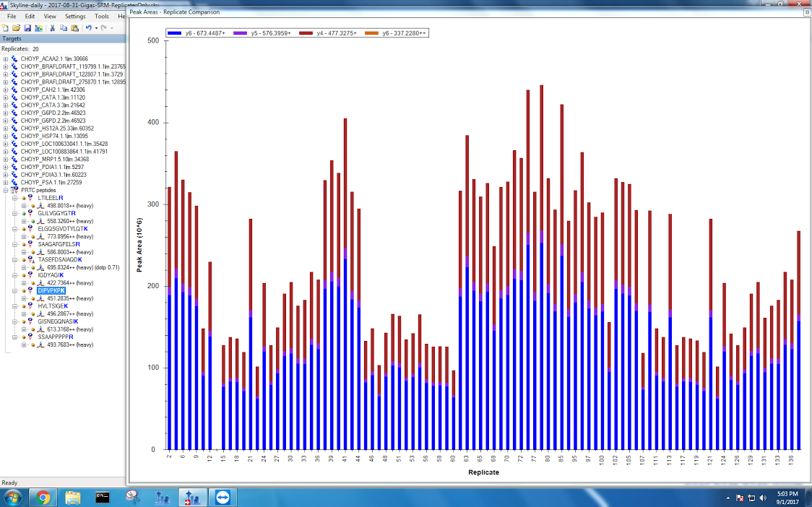Open TeamViewer from the taskbar
Viewport: 812px width, 507px height.
223,497
